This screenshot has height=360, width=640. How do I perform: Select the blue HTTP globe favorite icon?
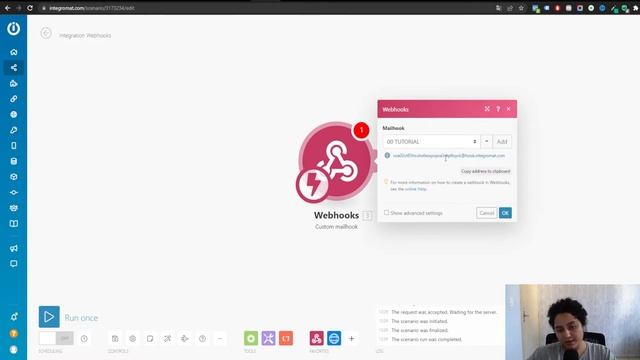(x=334, y=338)
